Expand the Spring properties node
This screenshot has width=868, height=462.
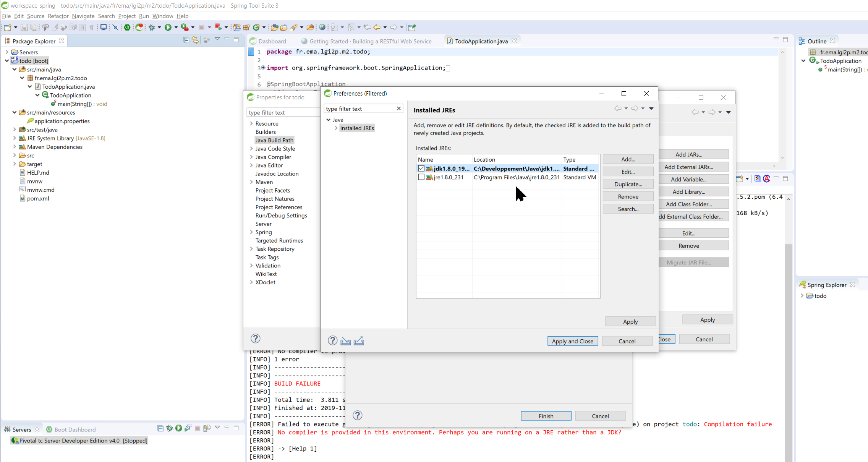pos(251,232)
